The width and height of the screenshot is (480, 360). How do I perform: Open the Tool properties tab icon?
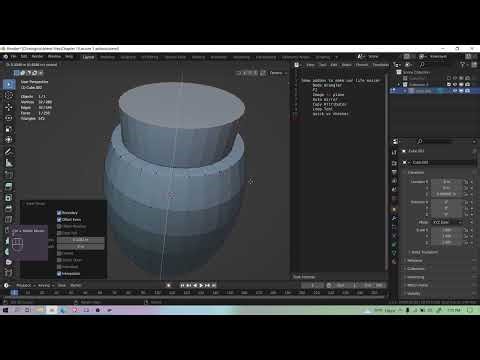394,152
